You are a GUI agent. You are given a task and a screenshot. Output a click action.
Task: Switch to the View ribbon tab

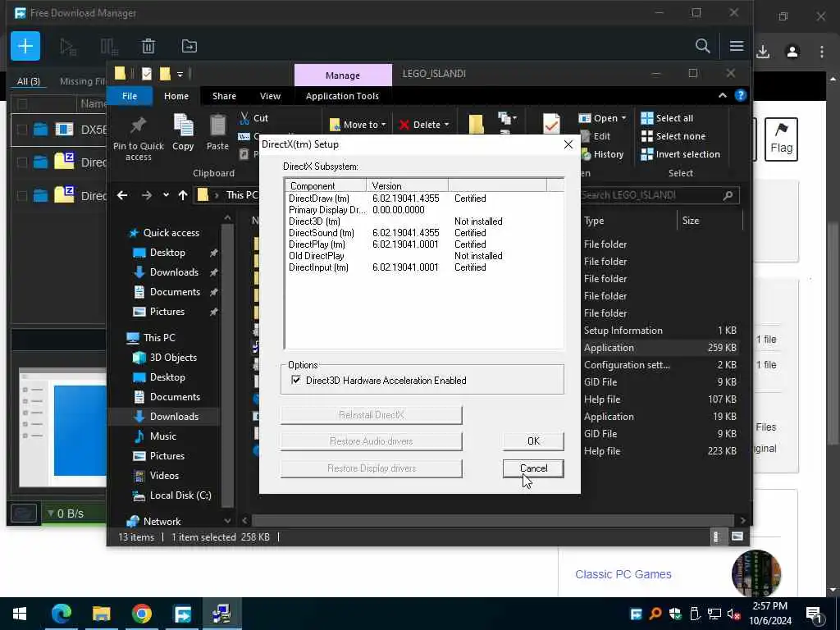point(270,96)
